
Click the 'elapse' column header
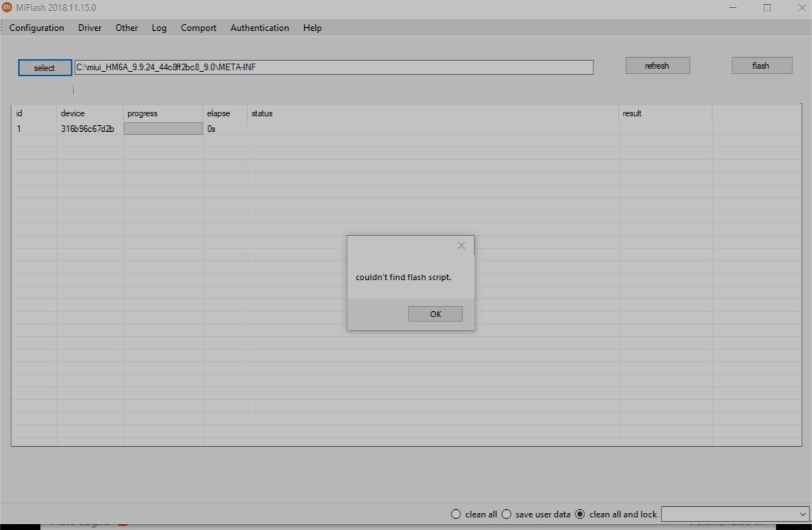tap(226, 113)
